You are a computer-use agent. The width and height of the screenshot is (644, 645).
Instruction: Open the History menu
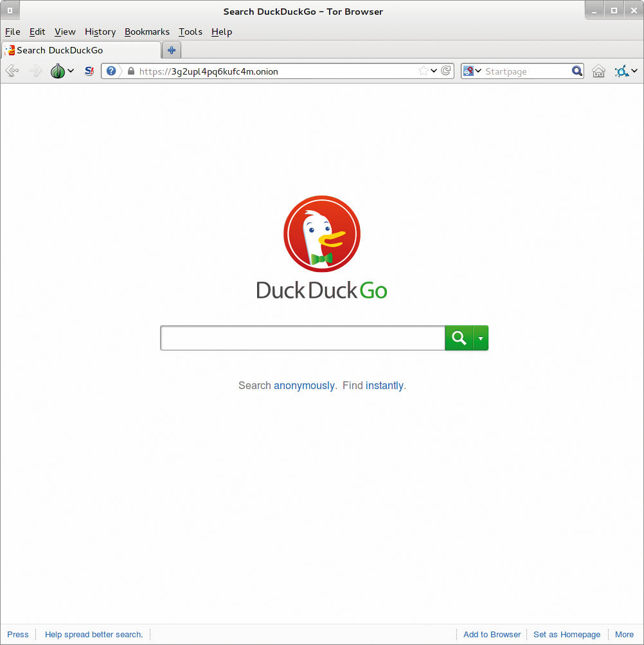pyautogui.click(x=100, y=32)
